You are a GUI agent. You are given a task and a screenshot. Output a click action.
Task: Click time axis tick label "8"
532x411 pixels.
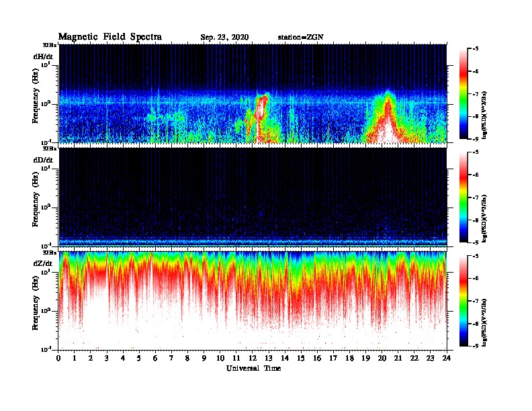[187, 359]
